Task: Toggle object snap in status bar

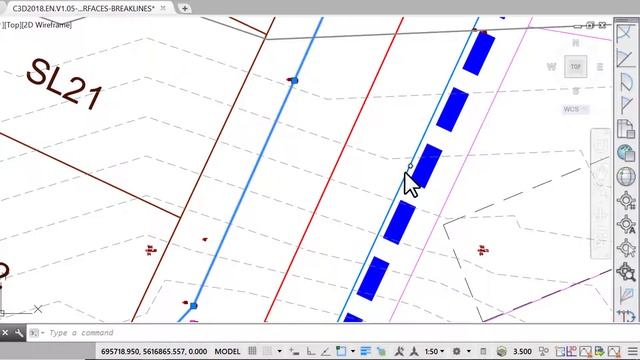Action: [341, 351]
